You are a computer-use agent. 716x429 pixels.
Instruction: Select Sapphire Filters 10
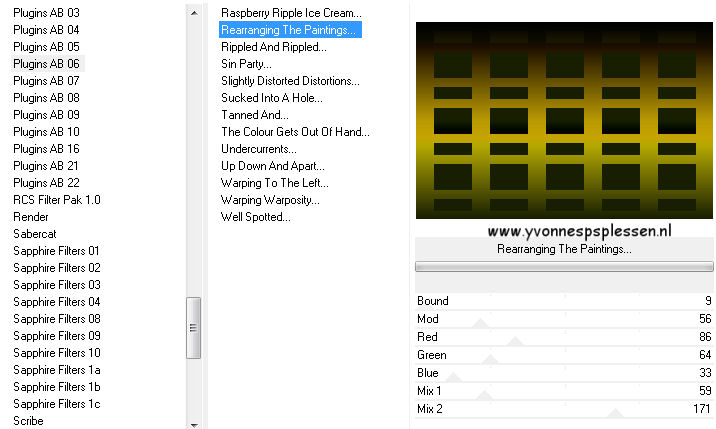tap(57, 353)
